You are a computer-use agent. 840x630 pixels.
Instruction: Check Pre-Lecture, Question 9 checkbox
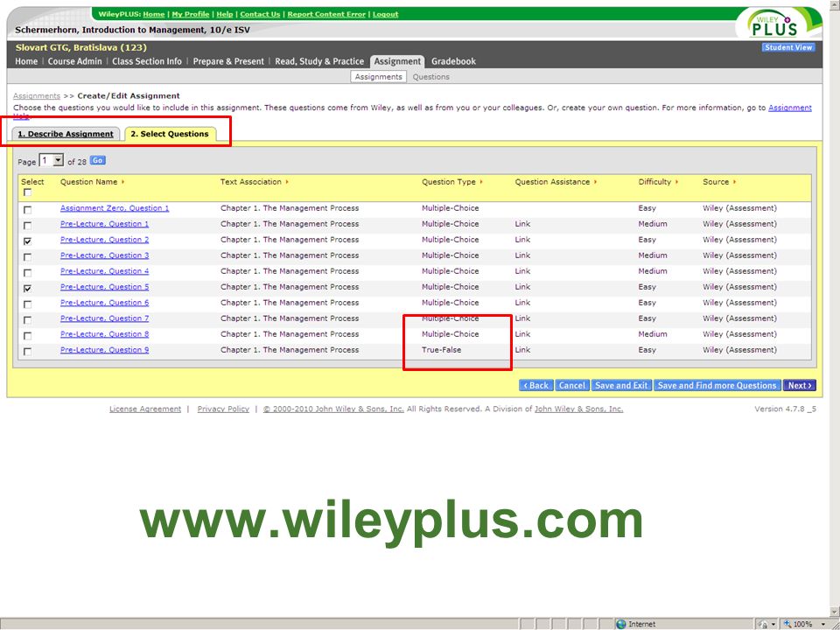pyautogui.click(x=27, y=352)
